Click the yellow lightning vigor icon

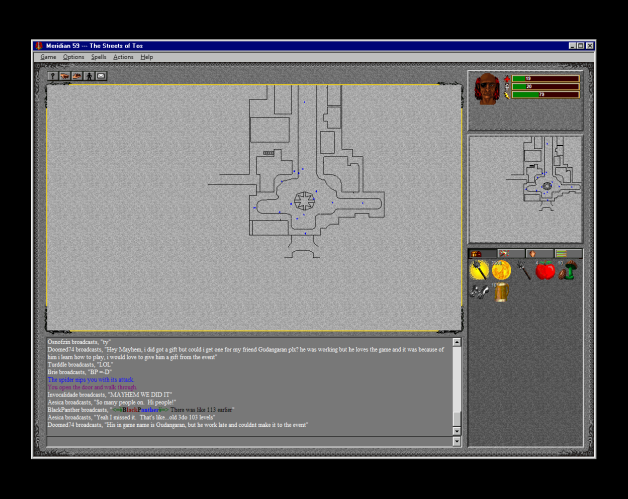507,95
